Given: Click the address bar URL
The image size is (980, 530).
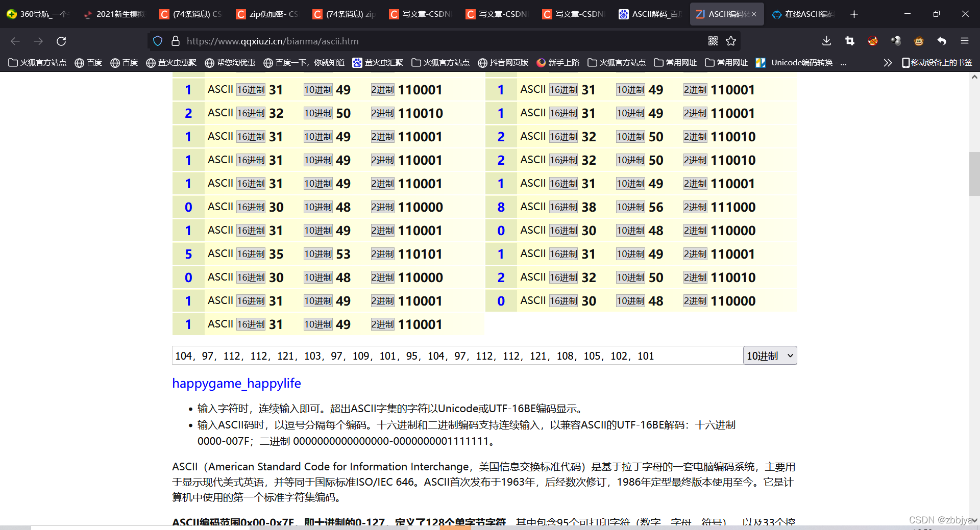Looking at the screenshot, I should pyautogui.click(x=273, y=41).
